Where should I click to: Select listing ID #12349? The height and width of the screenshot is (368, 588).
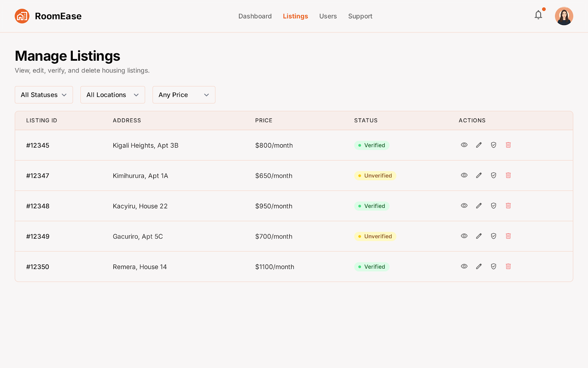click(38, 236)
